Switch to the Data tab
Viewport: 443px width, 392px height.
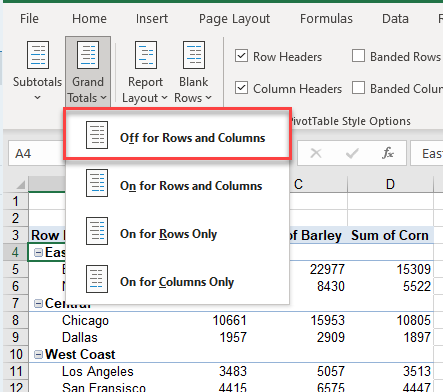click(395, 19)
